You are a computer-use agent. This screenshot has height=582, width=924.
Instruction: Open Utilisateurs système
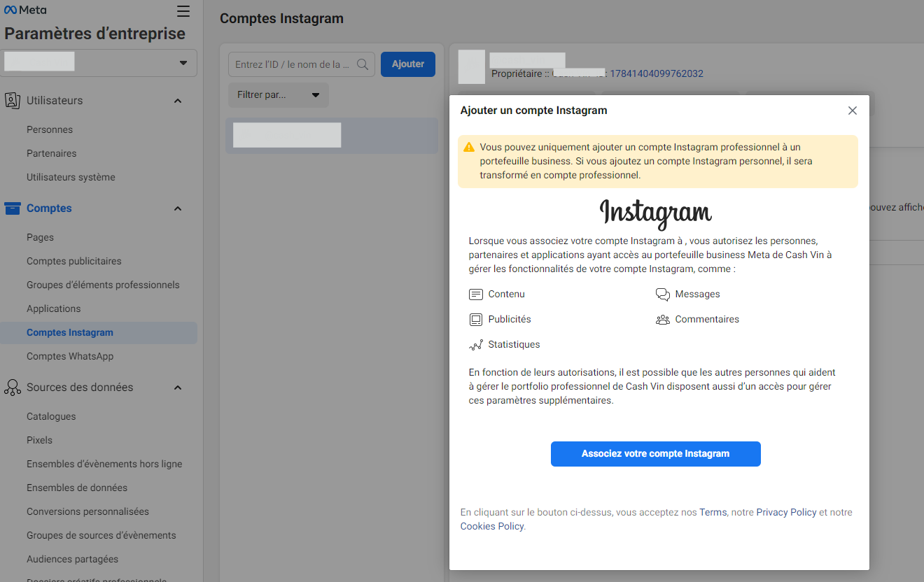pos(71,177)
